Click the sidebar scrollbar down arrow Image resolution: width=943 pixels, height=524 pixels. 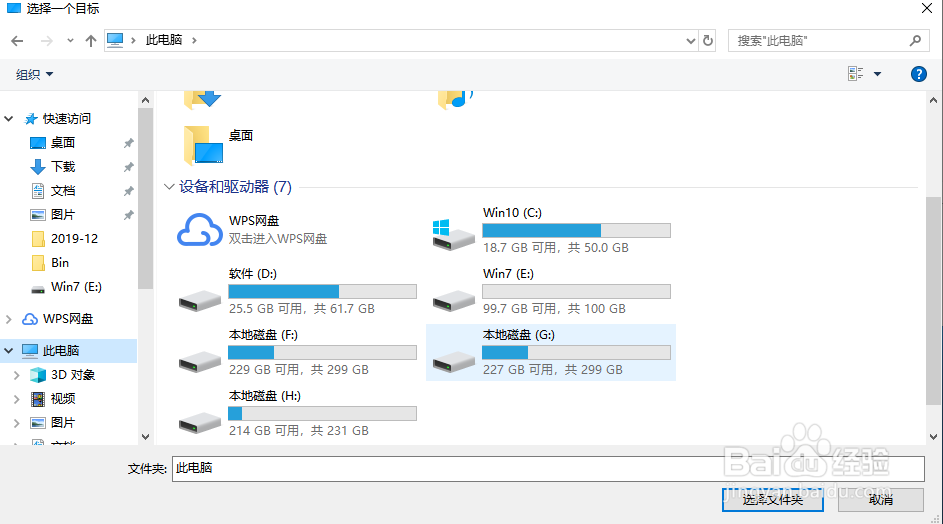pyautogui.click(x=146, y=437)
